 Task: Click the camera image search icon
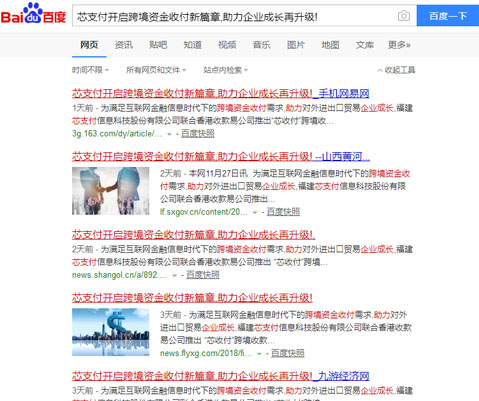(x=404, y=16)
